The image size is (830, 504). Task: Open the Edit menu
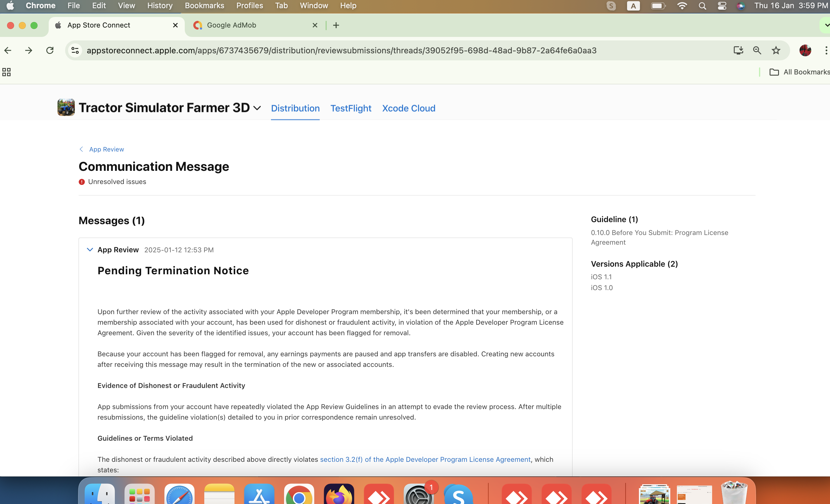pos(99,6)
